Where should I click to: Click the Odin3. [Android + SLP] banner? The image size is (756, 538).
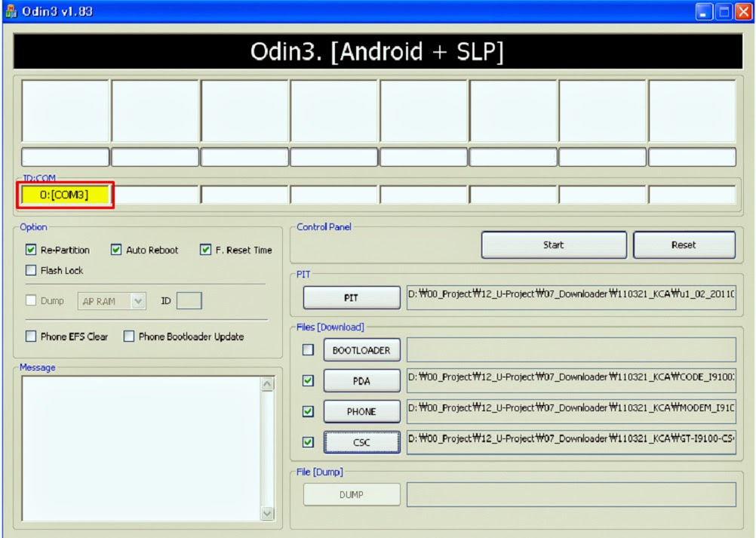coord(378,51)
